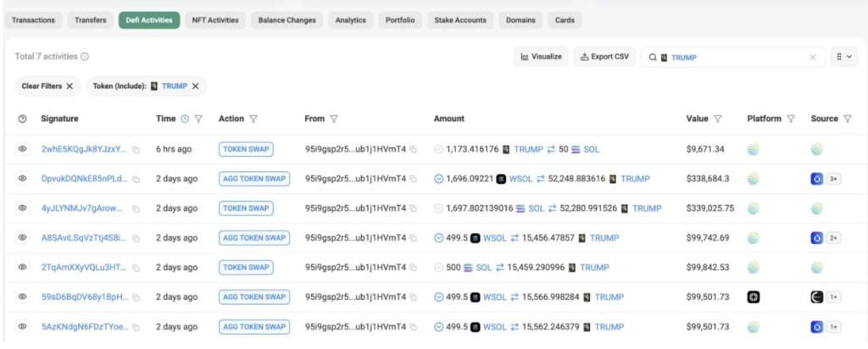The height and width of the screenshot is (349, 868).
Task: Open WSOL token link in $338,684.3 row
Action: [521, 179]
